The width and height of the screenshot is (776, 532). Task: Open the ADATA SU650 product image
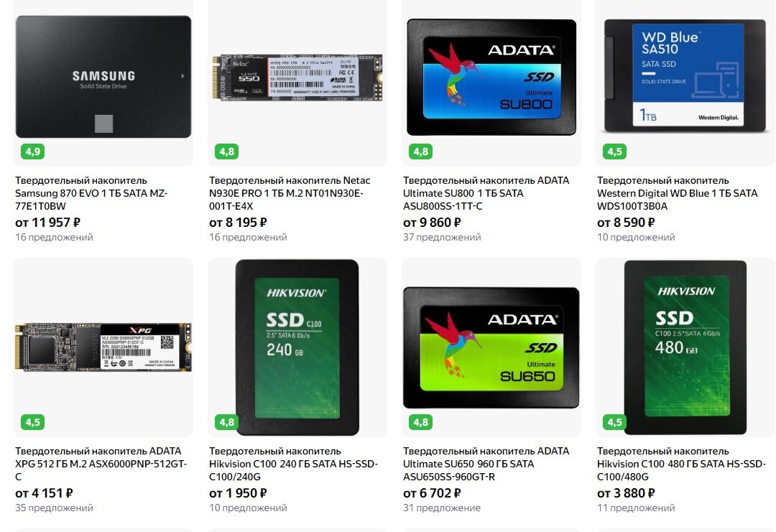[x=491, y=347]
